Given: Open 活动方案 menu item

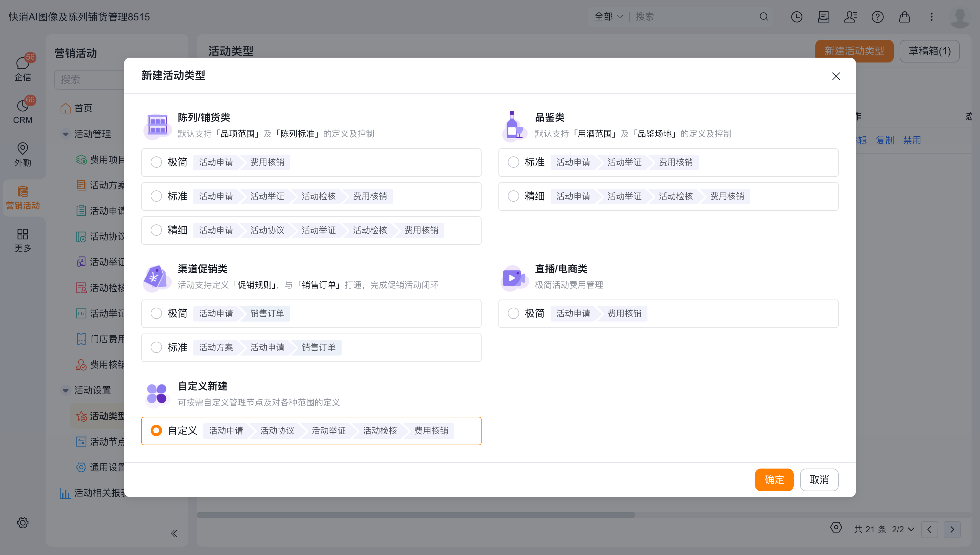Looking at the screenshot, I should click(100, 185).
